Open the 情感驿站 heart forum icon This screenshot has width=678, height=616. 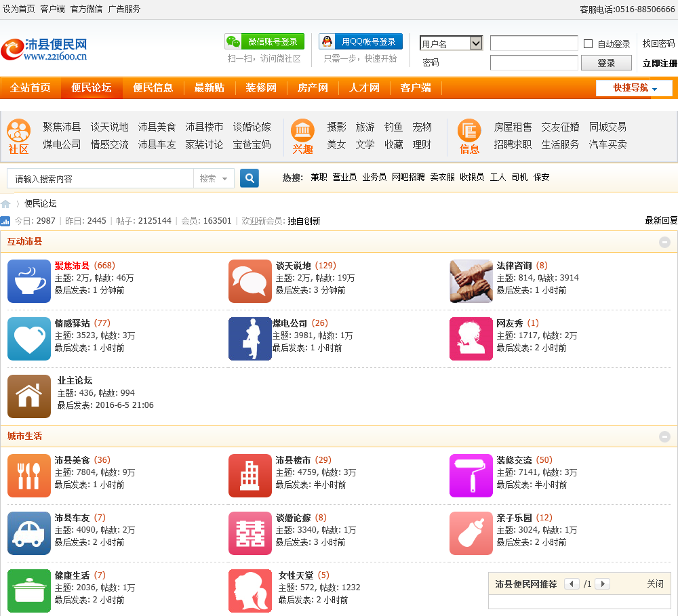point(29,338)
